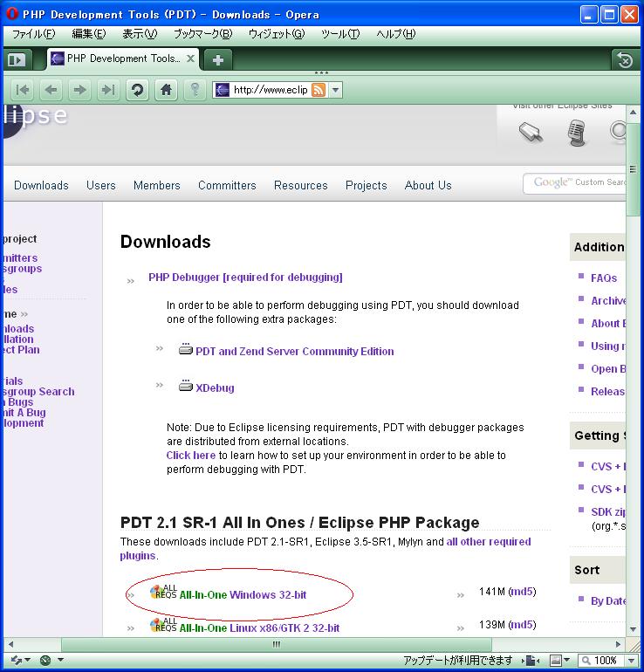This screenshot has height=672, width=644.
Task: Close the PHP Development Tools tab
Action: tap(191, 58)
